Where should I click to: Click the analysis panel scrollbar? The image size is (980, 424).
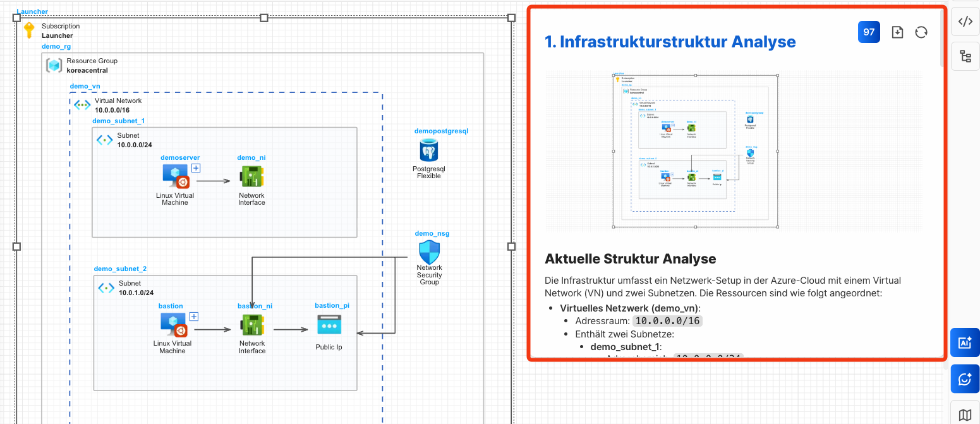pos(943,38)
